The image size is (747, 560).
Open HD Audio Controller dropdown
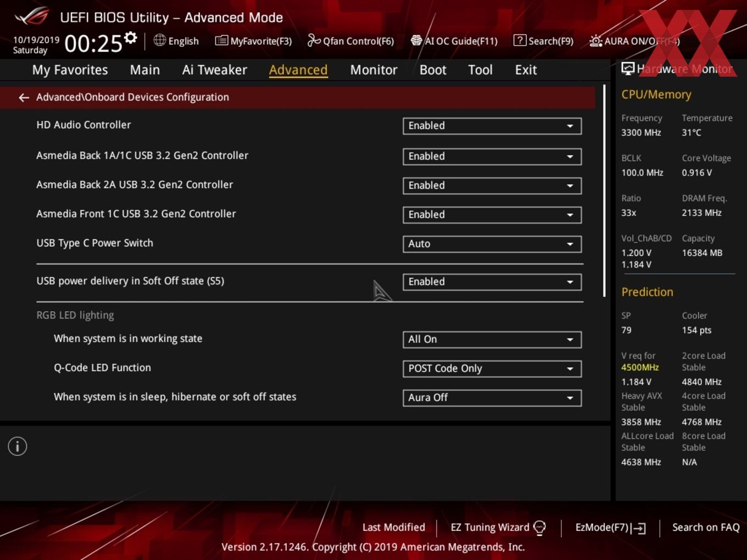coord(492,126)
